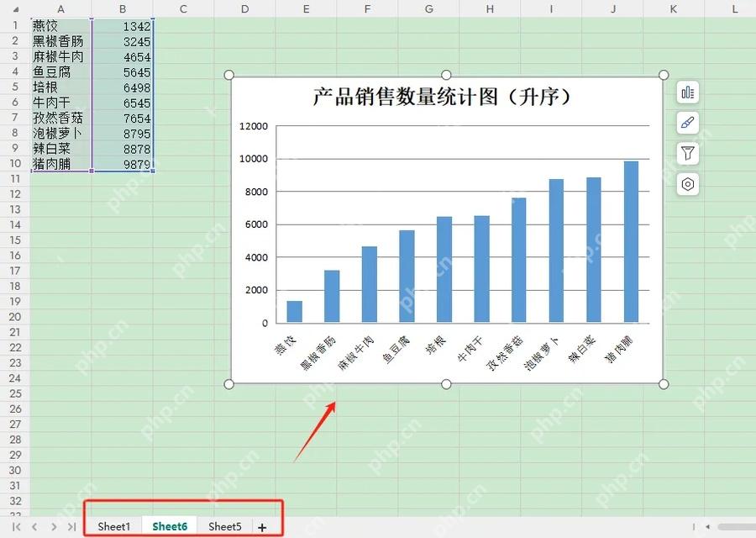756x538 pixels.
Task: Select cell containing 麻椒牛肉
Action: (x=60, y=56)
